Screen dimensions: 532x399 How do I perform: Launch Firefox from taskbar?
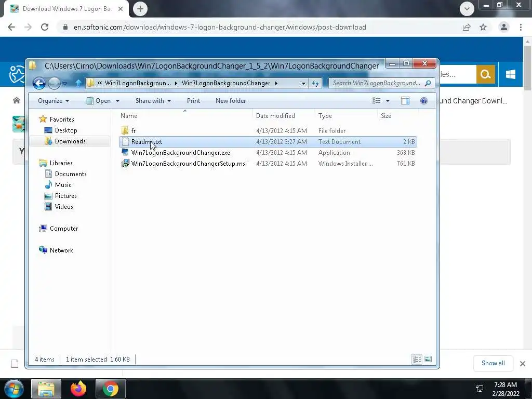(78, 389)
